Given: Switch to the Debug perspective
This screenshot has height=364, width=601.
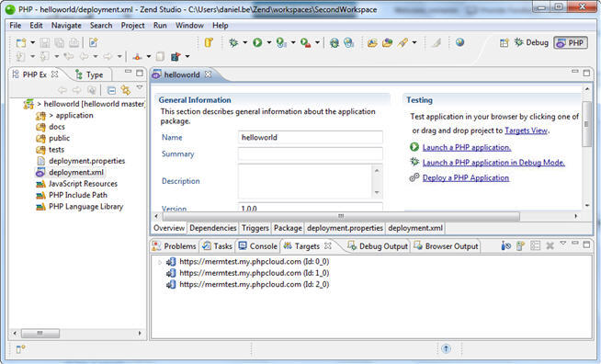Looking at the screenshot, I should point(532,42).
